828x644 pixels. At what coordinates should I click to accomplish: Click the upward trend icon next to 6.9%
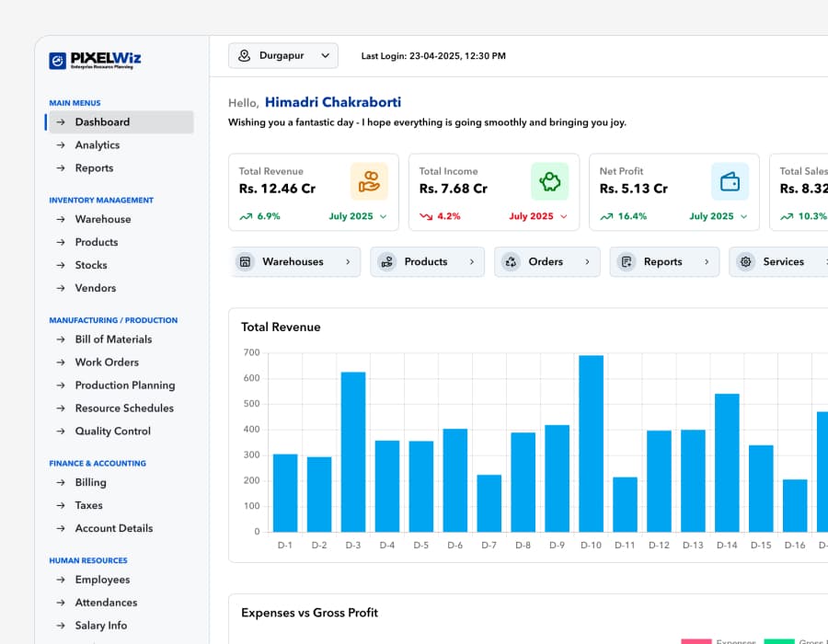click(246, 216)
